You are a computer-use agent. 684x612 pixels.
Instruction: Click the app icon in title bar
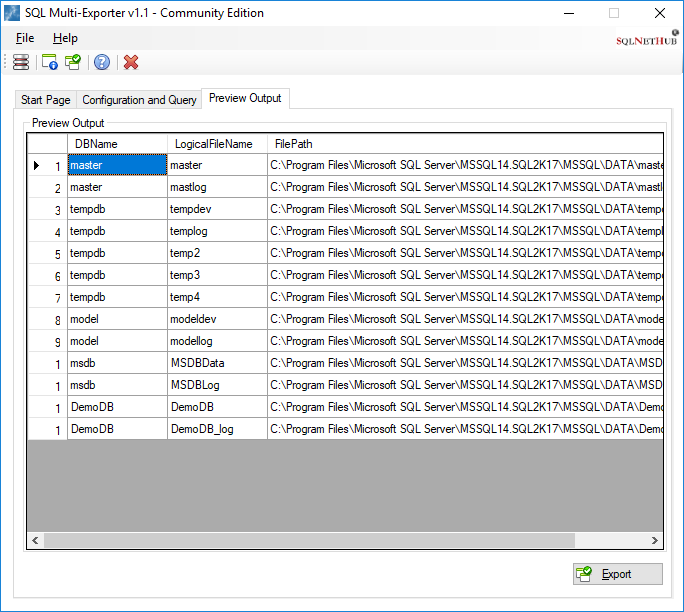point(12,13)
